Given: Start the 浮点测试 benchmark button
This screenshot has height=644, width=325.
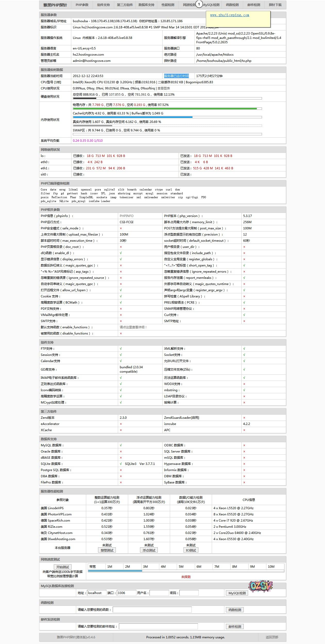Looking at the screenshot, I should pyautogui.click(x=149, y=550).
